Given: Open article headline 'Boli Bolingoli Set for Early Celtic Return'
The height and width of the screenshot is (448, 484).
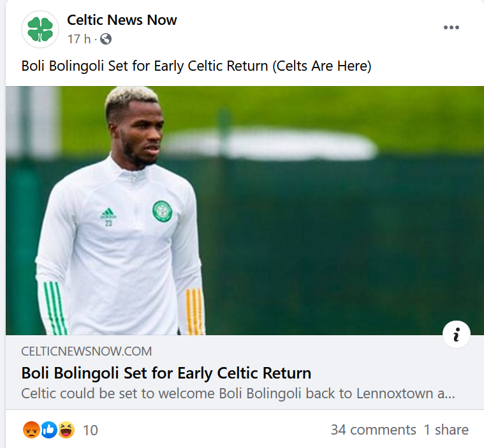Looking at the screenshot, I should point(166,373).
